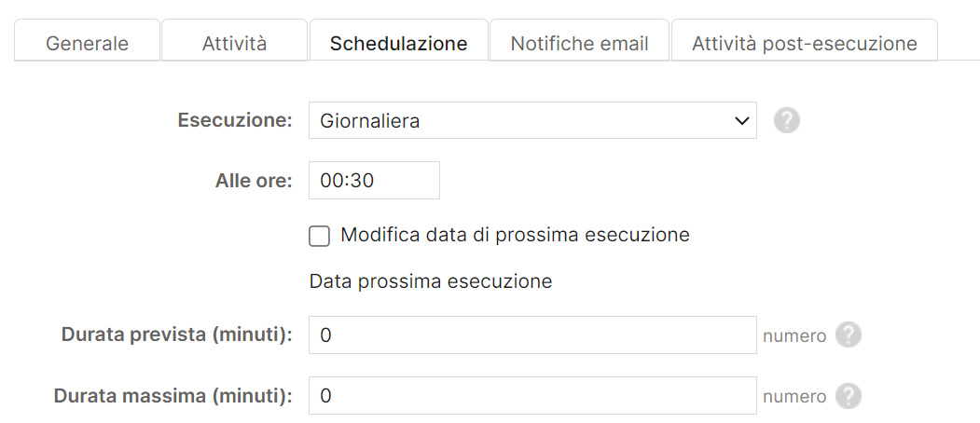Click the 'Modifica data di prossima esecuzione' label text
The image size is (980, 423).
tap(515, 235)
